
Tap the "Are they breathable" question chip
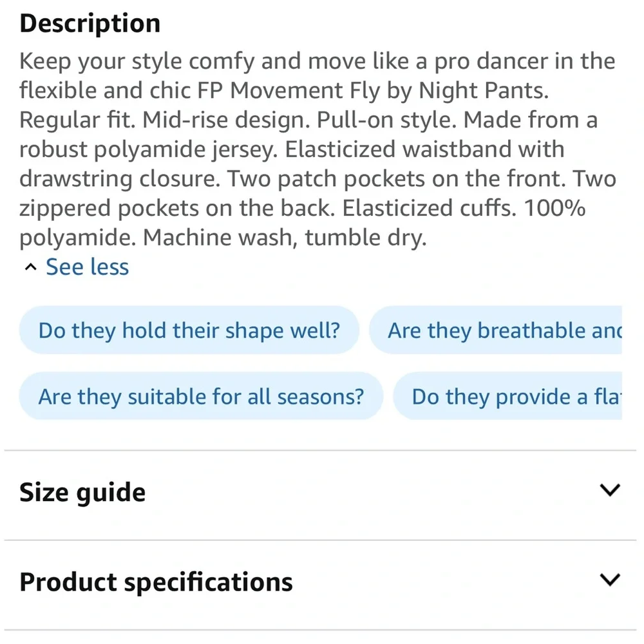[x=502, y=330]
